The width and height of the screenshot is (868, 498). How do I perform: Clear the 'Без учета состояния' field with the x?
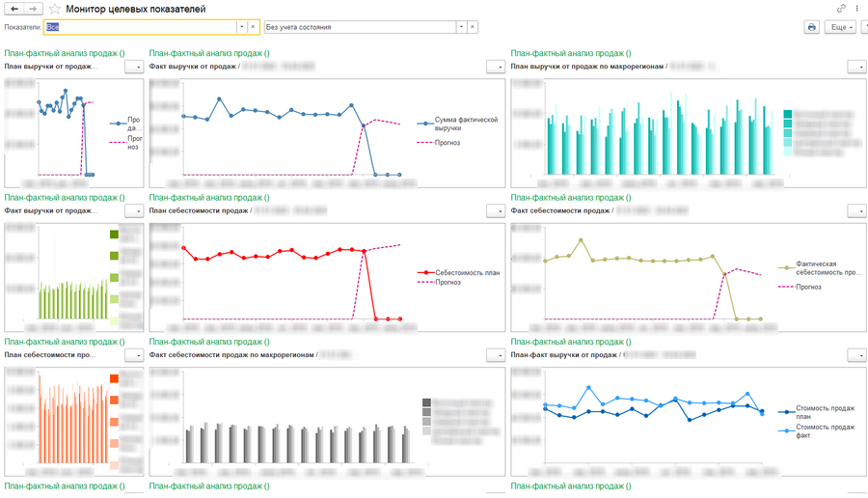[473, 27]
